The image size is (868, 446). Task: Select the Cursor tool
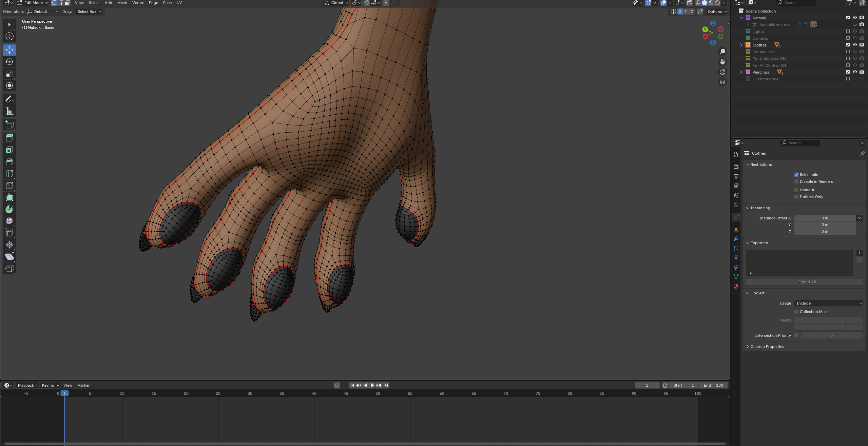(x=9, y=36)
